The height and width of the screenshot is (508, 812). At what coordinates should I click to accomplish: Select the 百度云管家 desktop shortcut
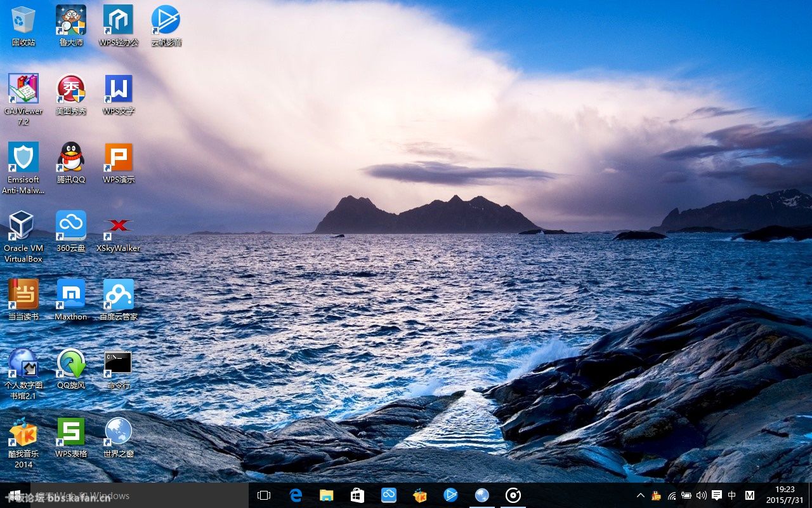(119, 300)
